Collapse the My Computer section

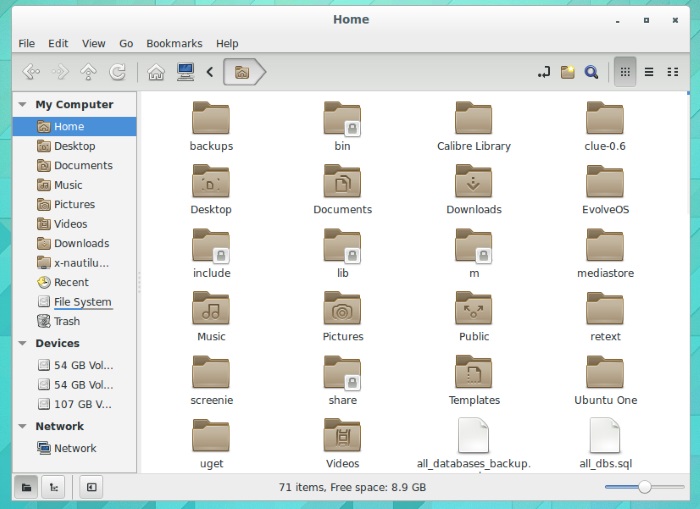(22, 105)
